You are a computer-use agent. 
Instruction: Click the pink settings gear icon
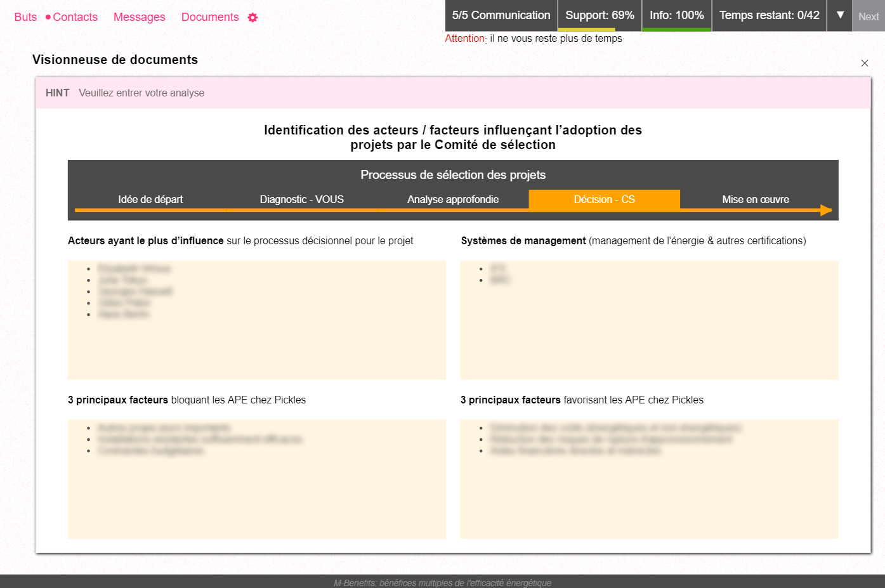pyautogui.click(x=252, y=18)
